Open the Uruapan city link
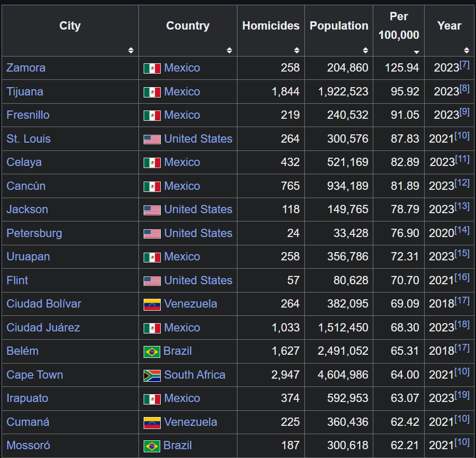This screenshot has width=476, height=458. pos(28,257)
